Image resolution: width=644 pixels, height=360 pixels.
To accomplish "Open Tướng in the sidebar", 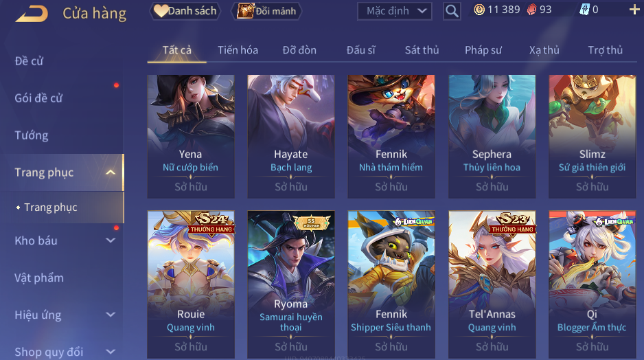I will 32,135.
